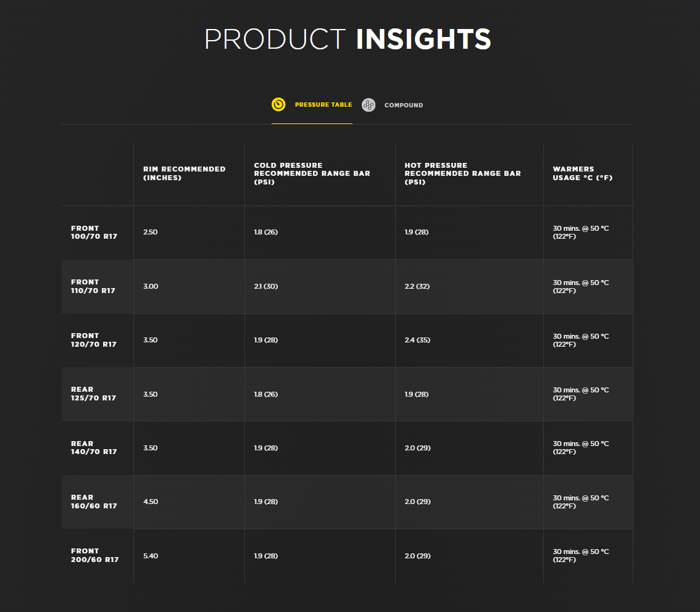Select the Pressure Table tab label
This screenshot has height=612, width=700.
(x=323, y=105)
